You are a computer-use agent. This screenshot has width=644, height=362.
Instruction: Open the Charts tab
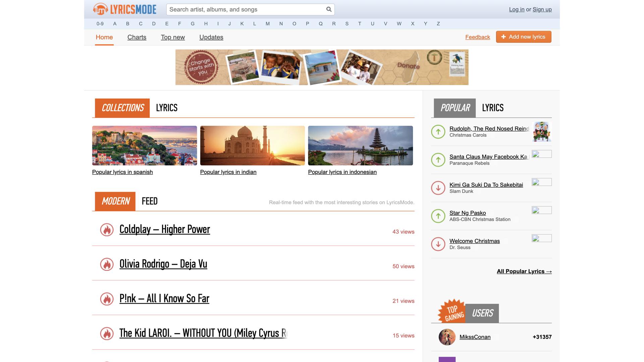tap(137, 37)
